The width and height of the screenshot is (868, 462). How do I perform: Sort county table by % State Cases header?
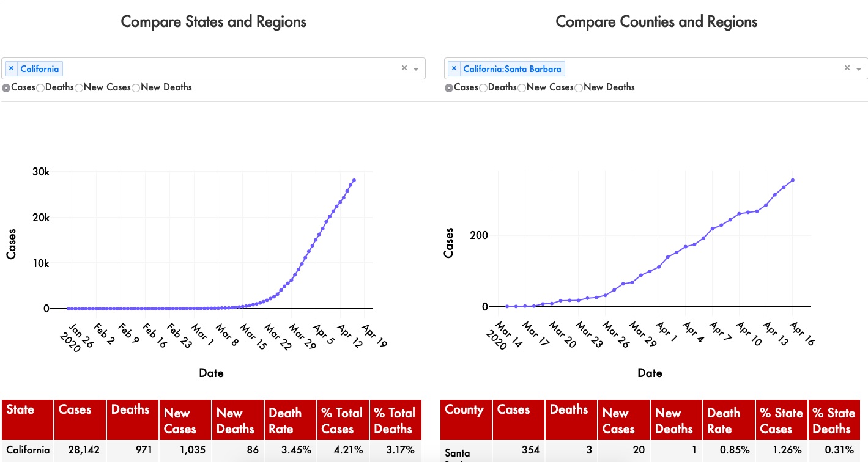782,420
